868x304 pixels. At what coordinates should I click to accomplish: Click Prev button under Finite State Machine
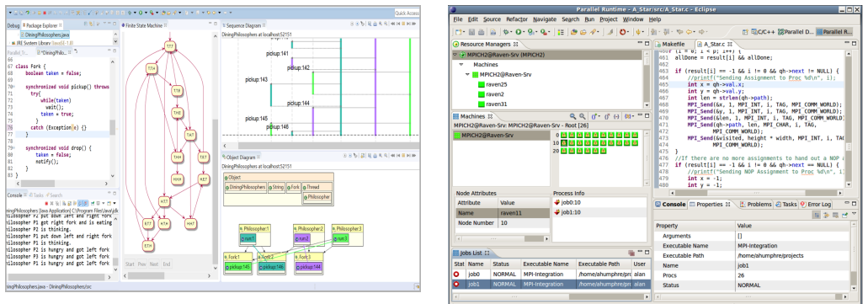(x=141, y=264)
